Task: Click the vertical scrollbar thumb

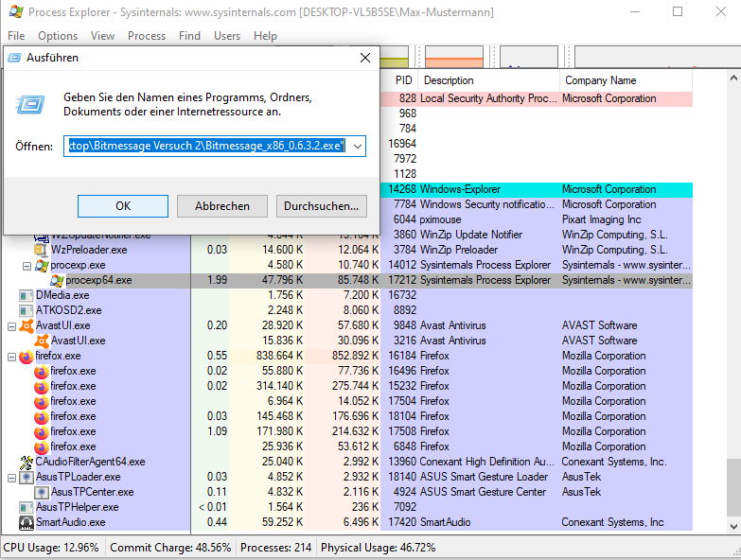Action: 733,488
